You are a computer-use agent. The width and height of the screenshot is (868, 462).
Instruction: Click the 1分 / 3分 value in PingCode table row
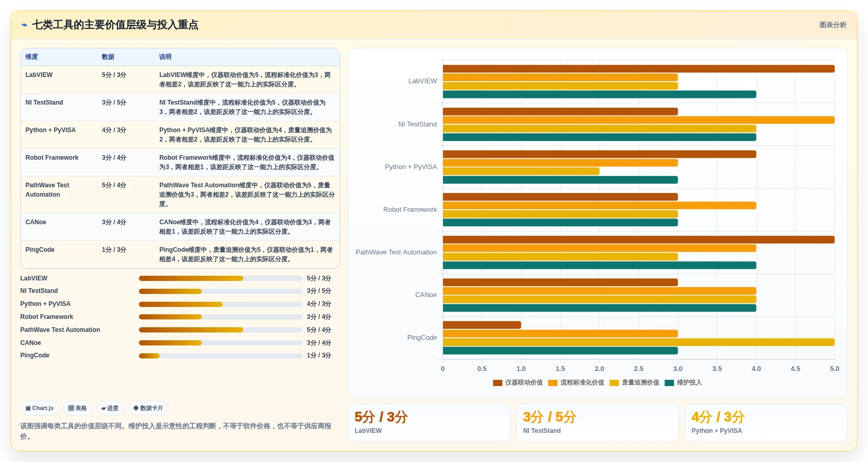pos(114,250)
